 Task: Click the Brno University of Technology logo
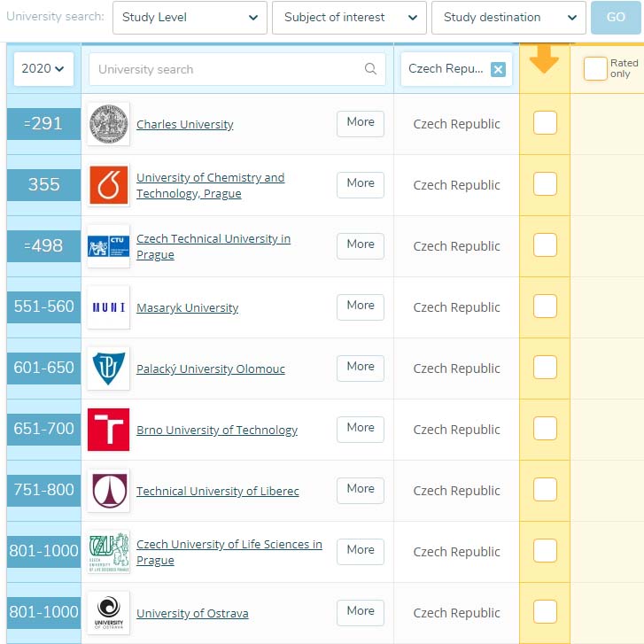click(109, 430)
